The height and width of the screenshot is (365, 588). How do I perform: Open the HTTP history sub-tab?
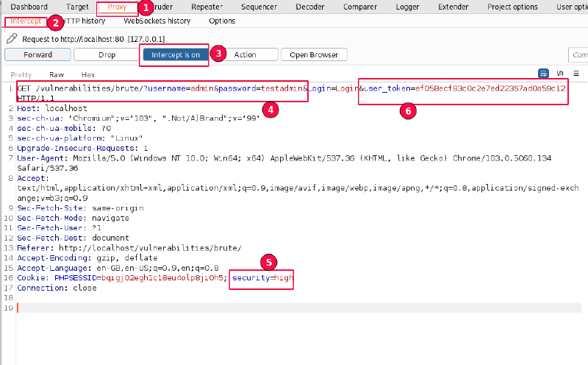coord(83,21)
